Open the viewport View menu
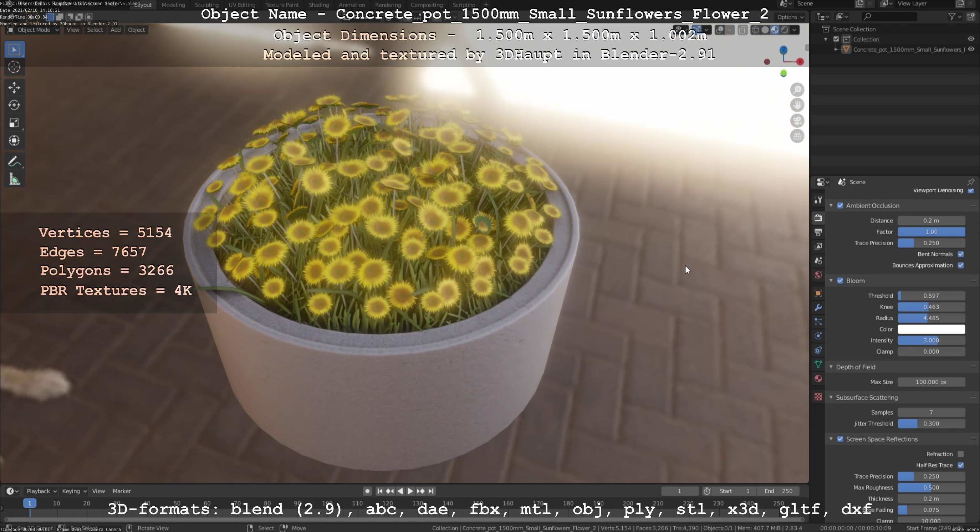 click(73, 30)
